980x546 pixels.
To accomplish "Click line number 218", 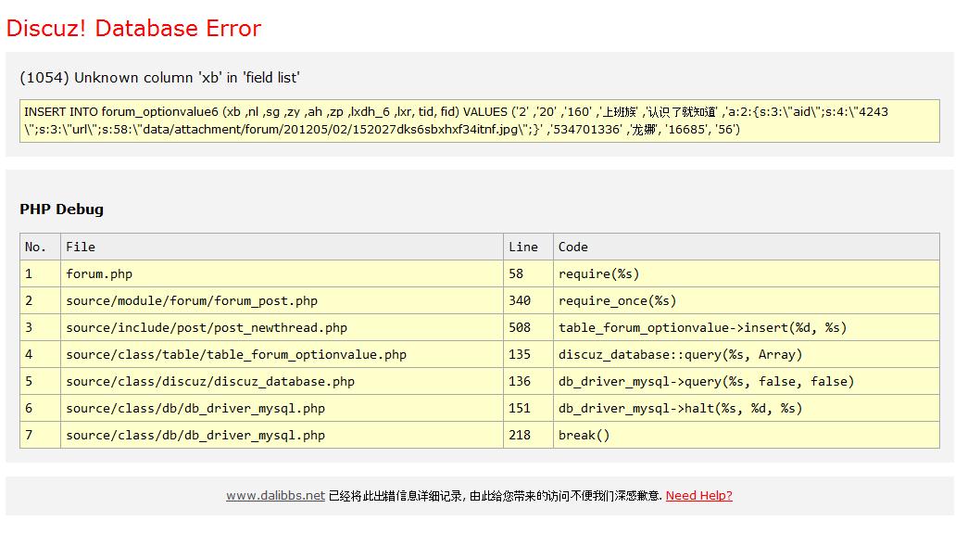I will coord(528,436).
